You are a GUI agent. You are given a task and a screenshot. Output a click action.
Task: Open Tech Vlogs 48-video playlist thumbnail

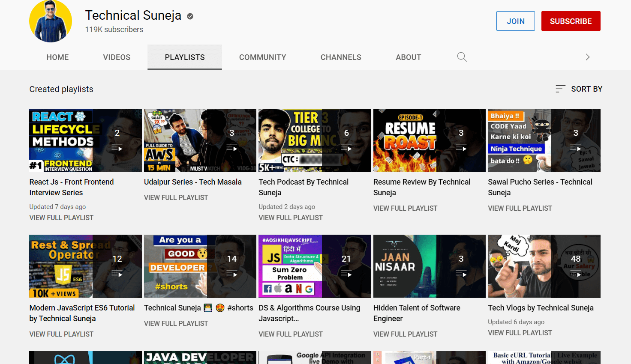coord(544,266)
